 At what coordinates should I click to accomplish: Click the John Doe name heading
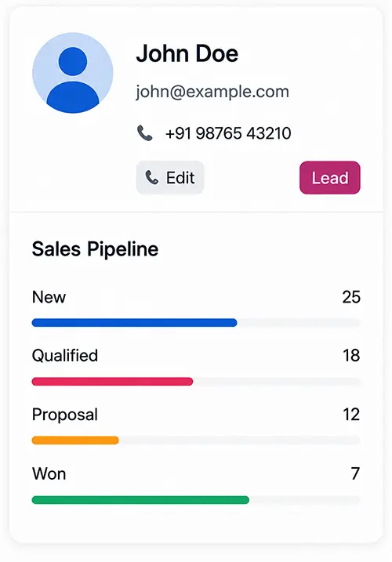click(187, 54)
